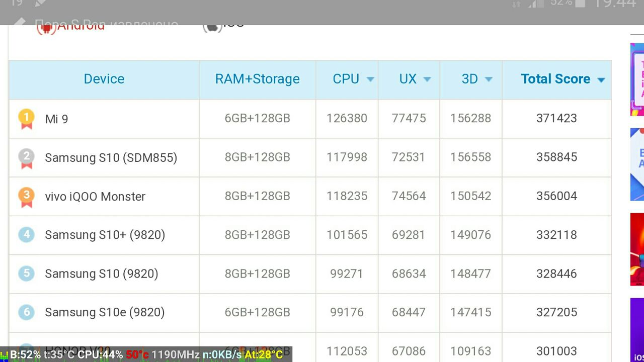Image resolution: width=644 pixels, height=362 pixels.
Task: Open the blue ad banner on right
Action: (x=637, y=164)
